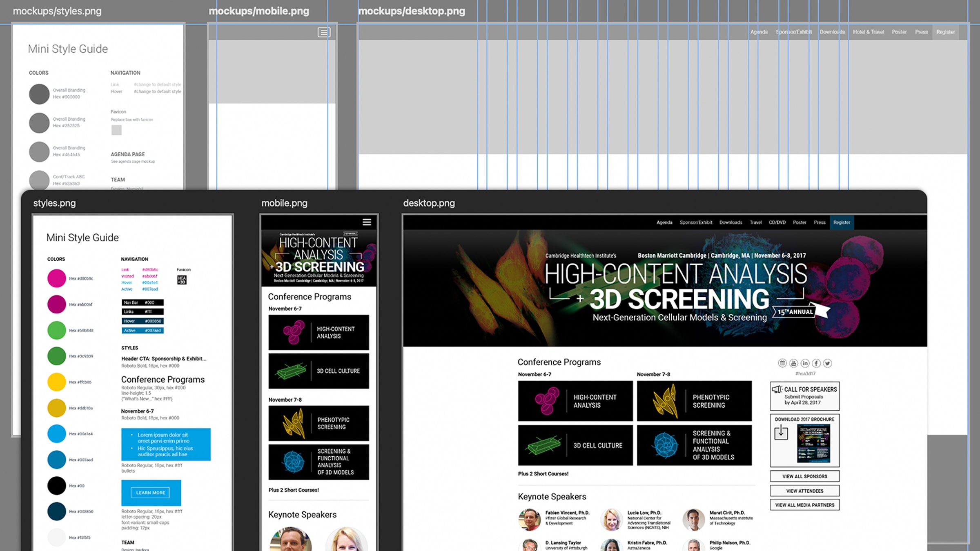Click the Active #007aad nav bar sample
Screen dimensions: 980x551
coord(143,331)
